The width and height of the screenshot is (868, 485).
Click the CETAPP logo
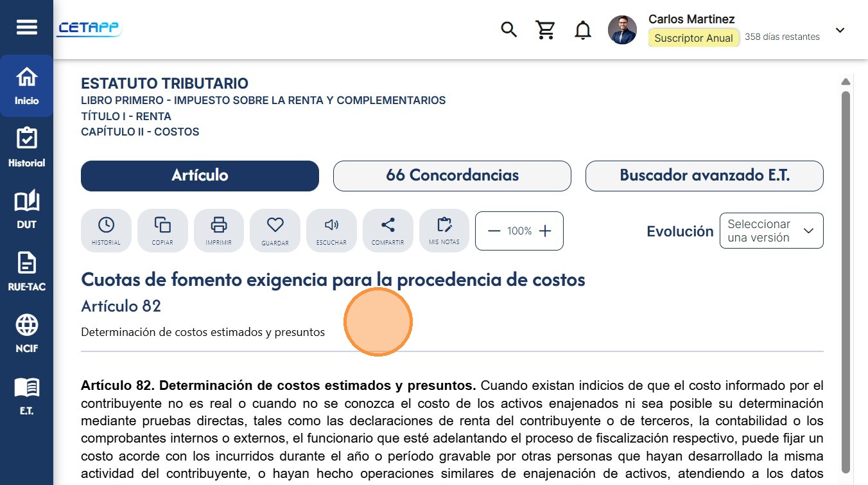pos(89,29)
